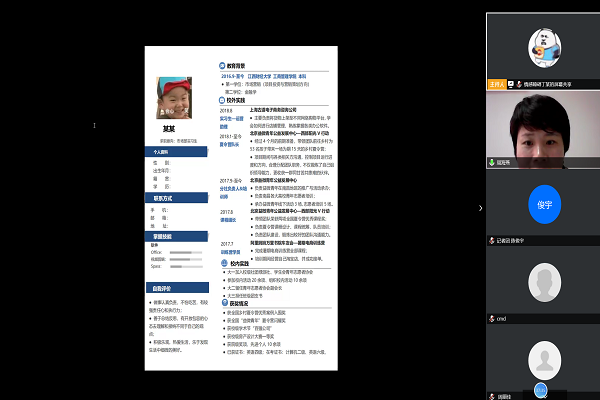Click the 2017.7 date entry
Viewport: 600px width, 400px height.
(x=227, y=244)
